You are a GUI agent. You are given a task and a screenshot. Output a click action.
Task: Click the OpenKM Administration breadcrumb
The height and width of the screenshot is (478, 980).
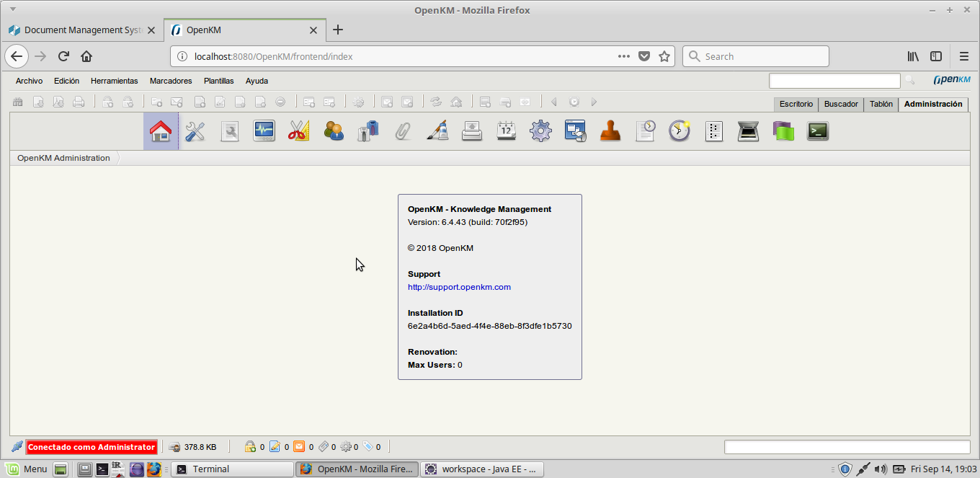tap(63, 158)
